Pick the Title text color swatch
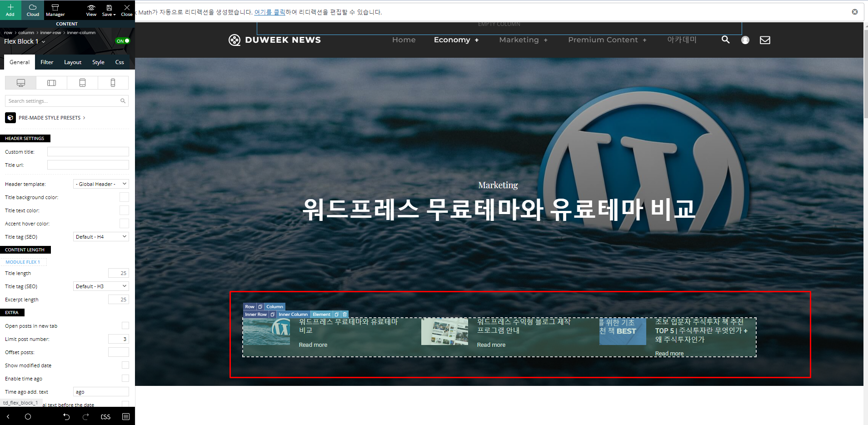Image resolution: width=868 pixels, height=425 pixels. coord(124,210)
